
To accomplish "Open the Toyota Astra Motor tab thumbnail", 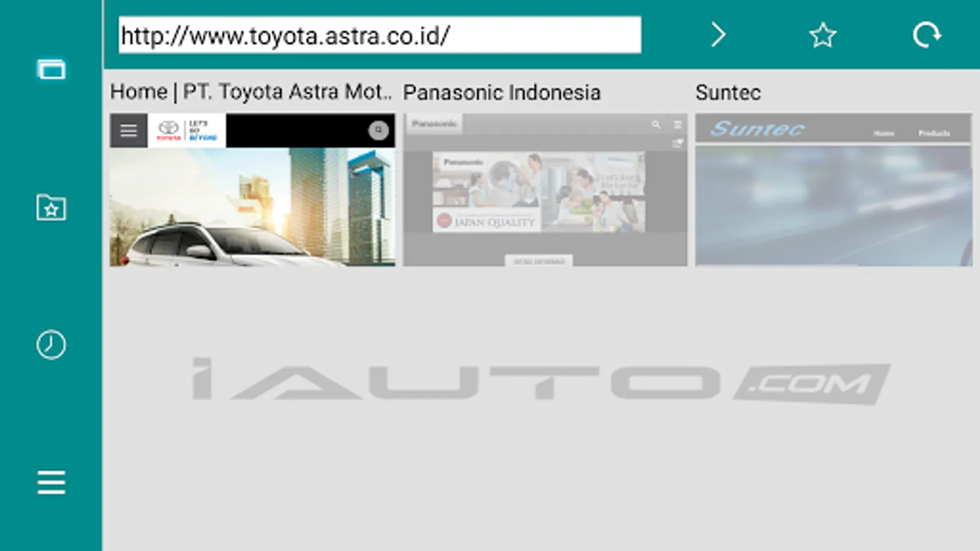I will point(252,190).
